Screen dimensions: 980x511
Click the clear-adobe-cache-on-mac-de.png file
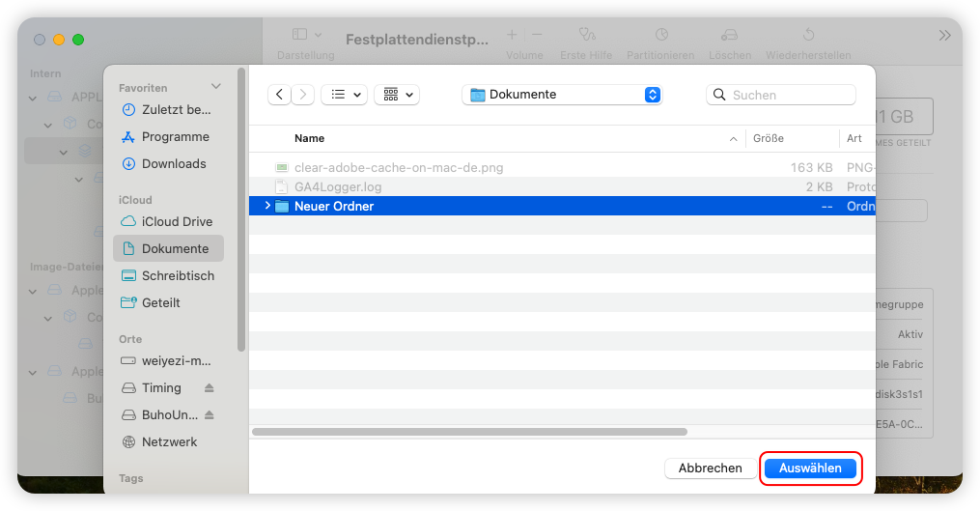[x=399, y=168]
